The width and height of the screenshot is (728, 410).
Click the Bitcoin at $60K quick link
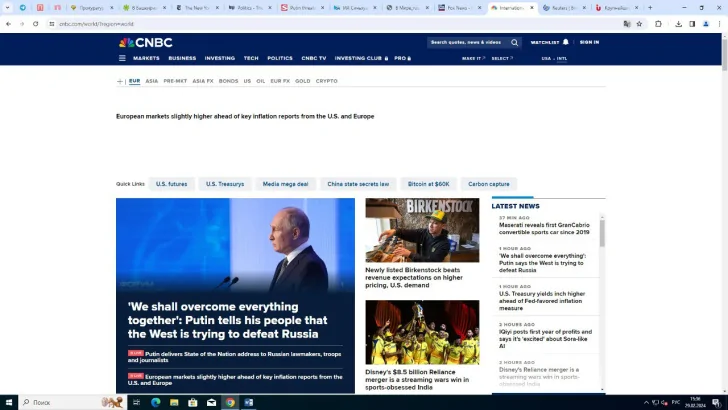click(x=430, y=184)
